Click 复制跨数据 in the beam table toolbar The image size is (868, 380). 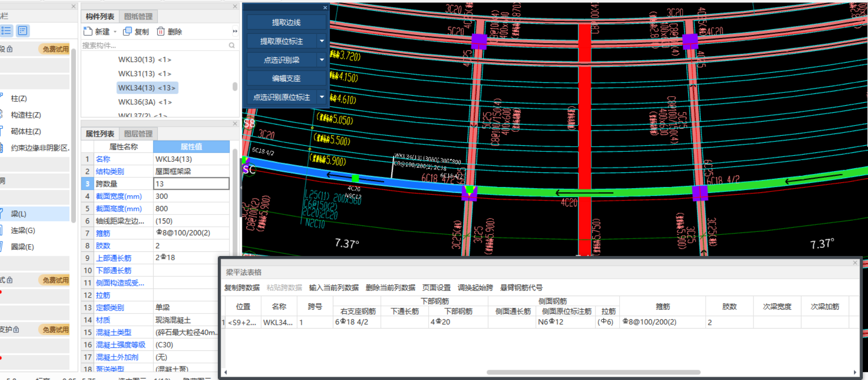tap(242, 288)
